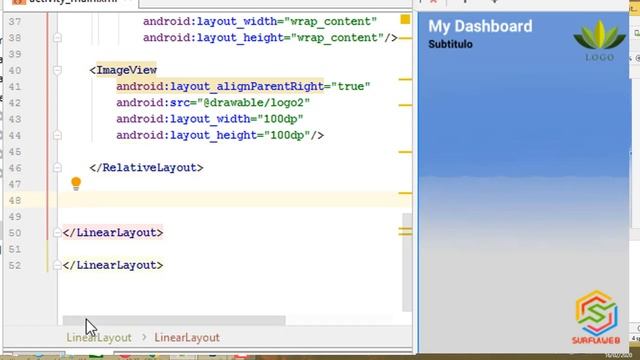The width and height of the screenshot is (640, 360).
Task: Click the layout_alignParentRight attribute on line 41
Action: tap(220, 87)
